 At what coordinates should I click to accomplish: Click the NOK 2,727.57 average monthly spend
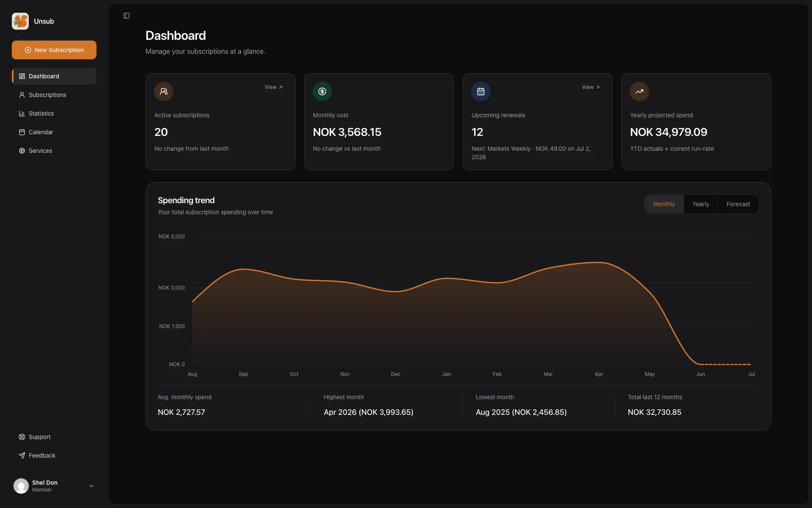[181, 412]
